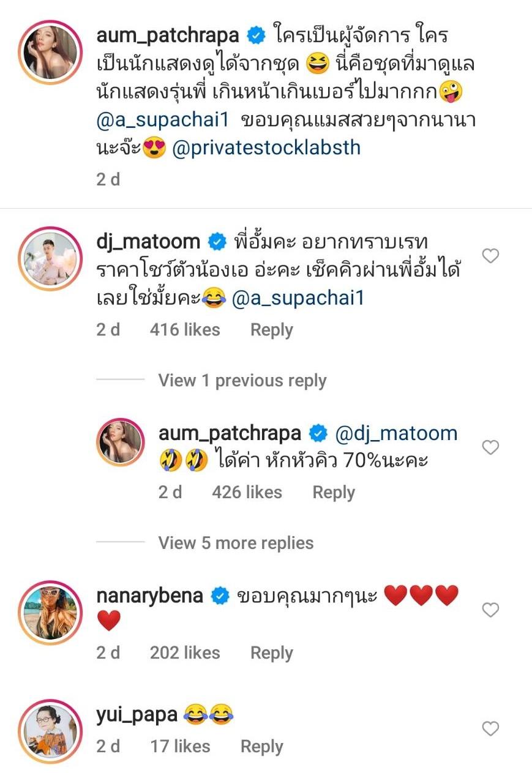Open @privatestocklabsth mention link
Viewport: 532px width, 773px height.
pos(266,149)
